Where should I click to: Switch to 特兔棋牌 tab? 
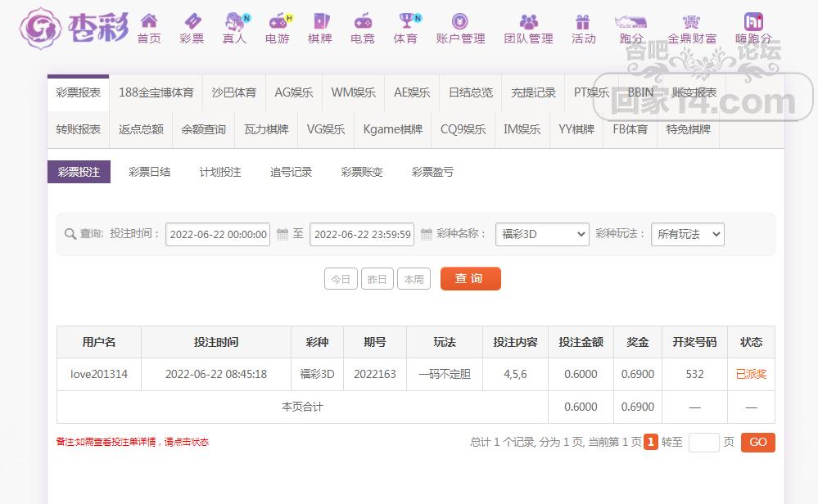(x=688, y=129)
